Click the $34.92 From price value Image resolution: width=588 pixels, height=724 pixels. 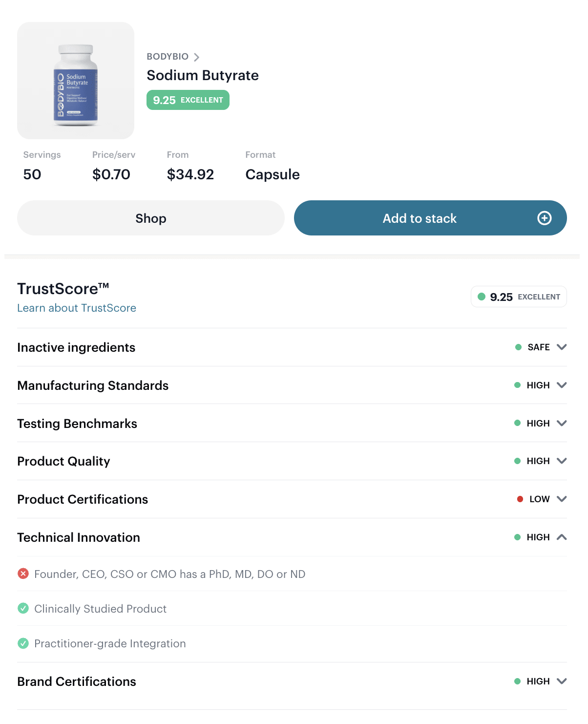(x=190, y=174)
